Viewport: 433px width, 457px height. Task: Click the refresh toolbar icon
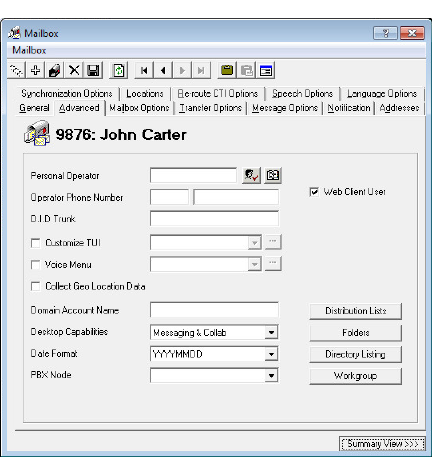[x=119, y=70]
